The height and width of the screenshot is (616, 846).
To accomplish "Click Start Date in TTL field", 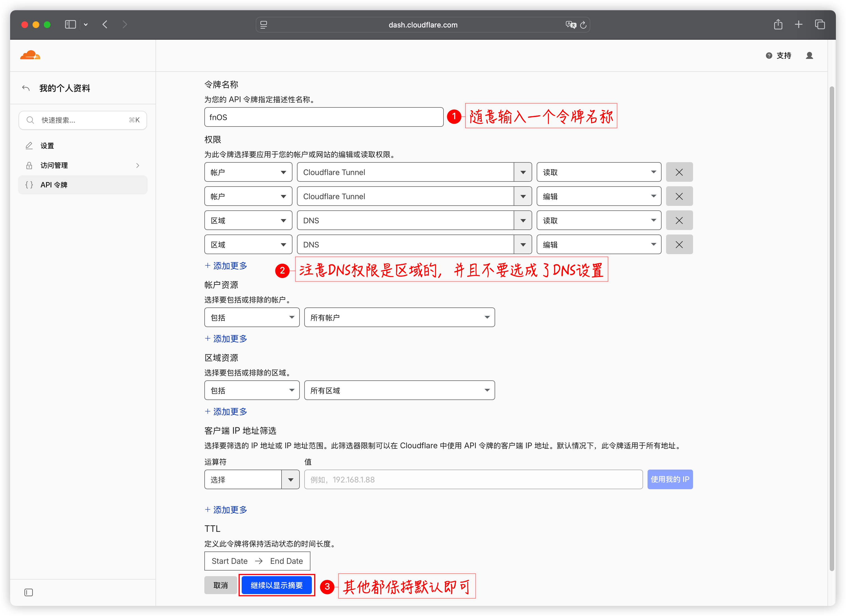I will [229, 561].
